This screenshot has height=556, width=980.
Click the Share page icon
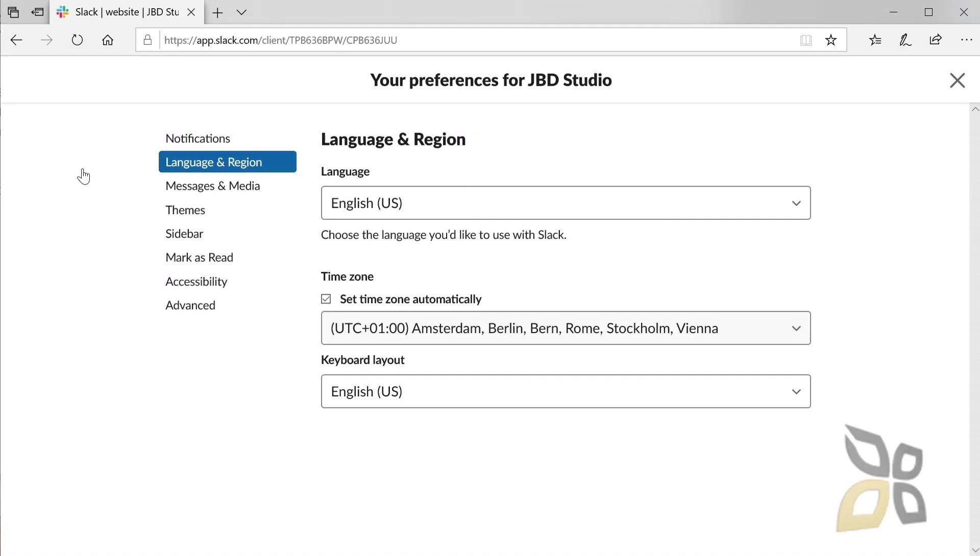coord(936,40)
